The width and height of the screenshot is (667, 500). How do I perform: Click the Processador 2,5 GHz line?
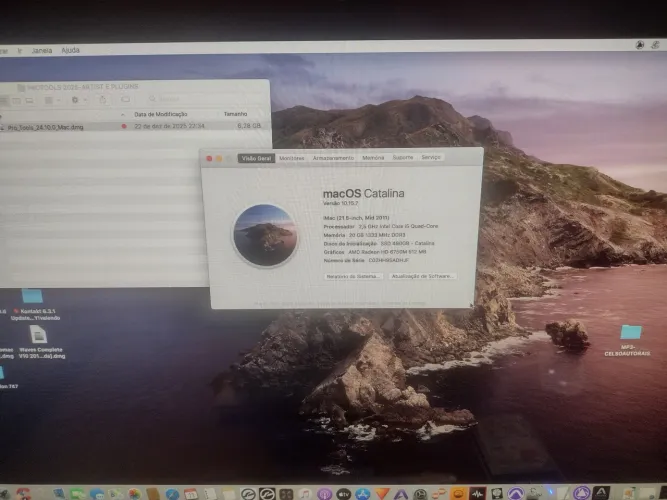381,226
